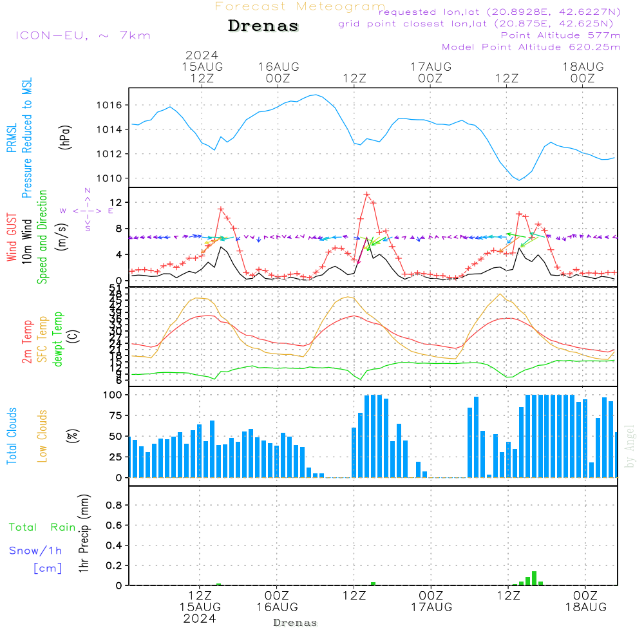Click the '17AUG 00Z' top axis label
The height and width of the screenshot is (644, 644).
[431, 73]
